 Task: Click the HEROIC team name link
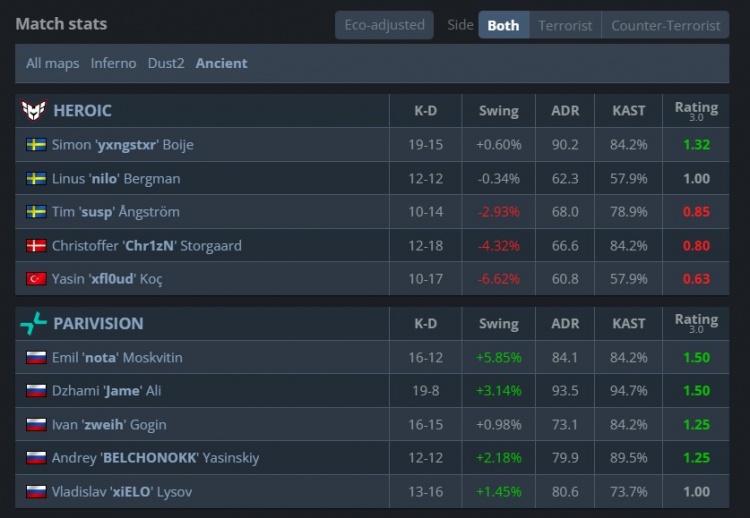(82, 110)
